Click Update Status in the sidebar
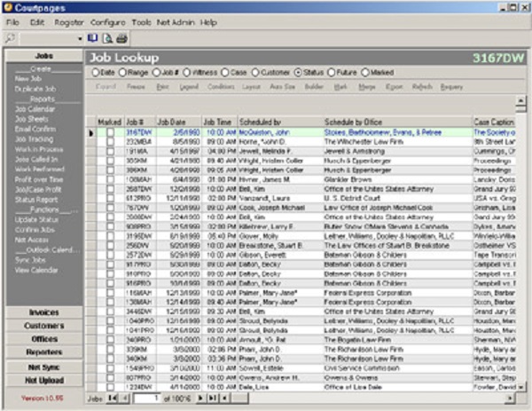Screen dimensions: 532x411 pyautogui.click(x=36, y=220)
